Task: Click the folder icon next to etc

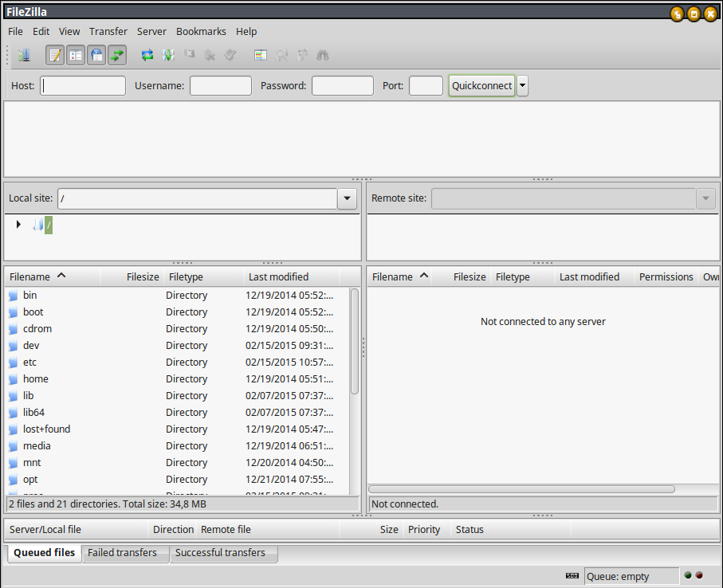Action: pos(14,363)
